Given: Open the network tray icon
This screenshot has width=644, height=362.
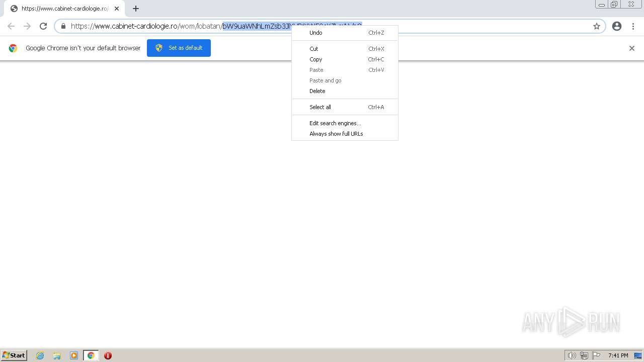Looking at the screenshot, I should [584, 355].
